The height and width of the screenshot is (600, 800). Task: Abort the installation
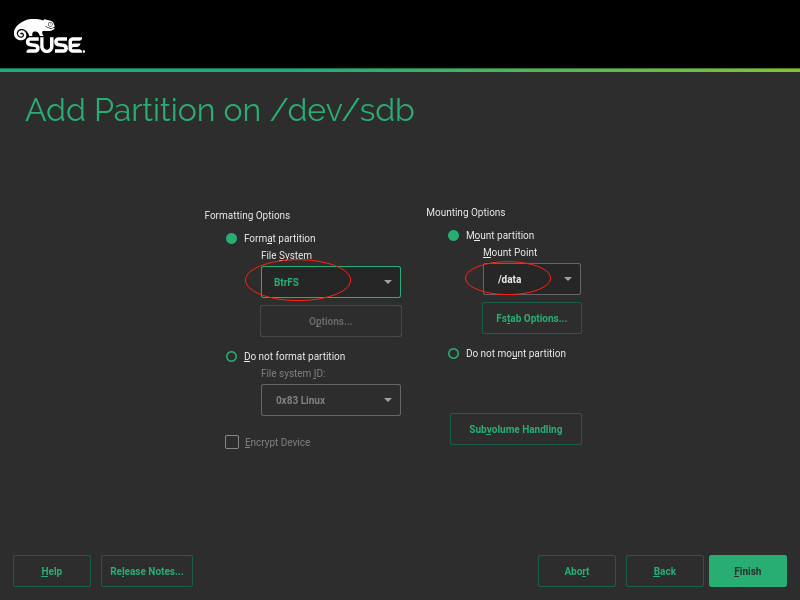[577, 571]
